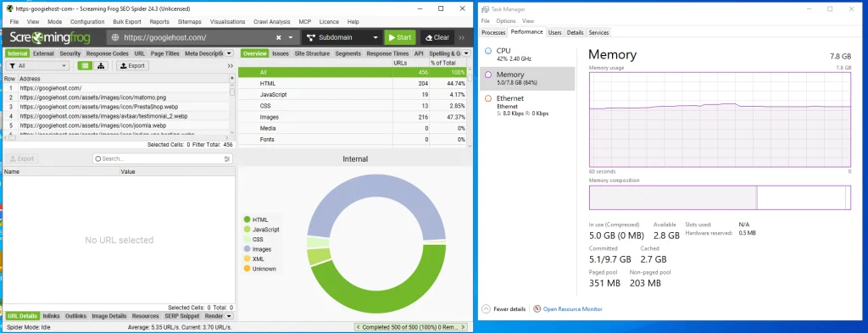Click the Resource Monitor icon in Task Manager
The height and width of the screenshot is (333, 868).
537,308
